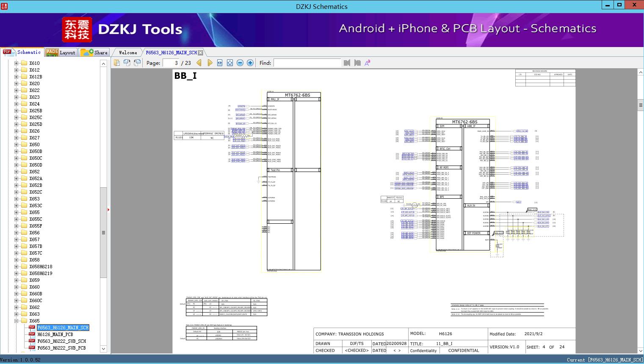Go to the previous page arrow

[x=199, y=63]
